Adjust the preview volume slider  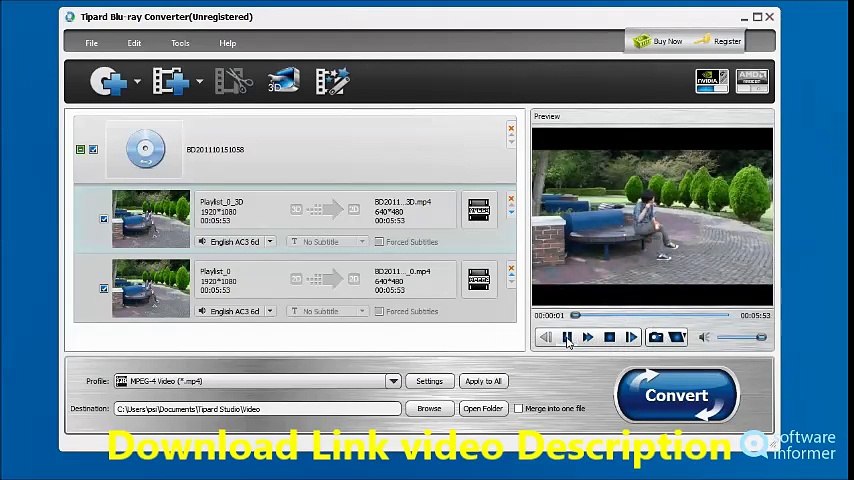point(741,337)
